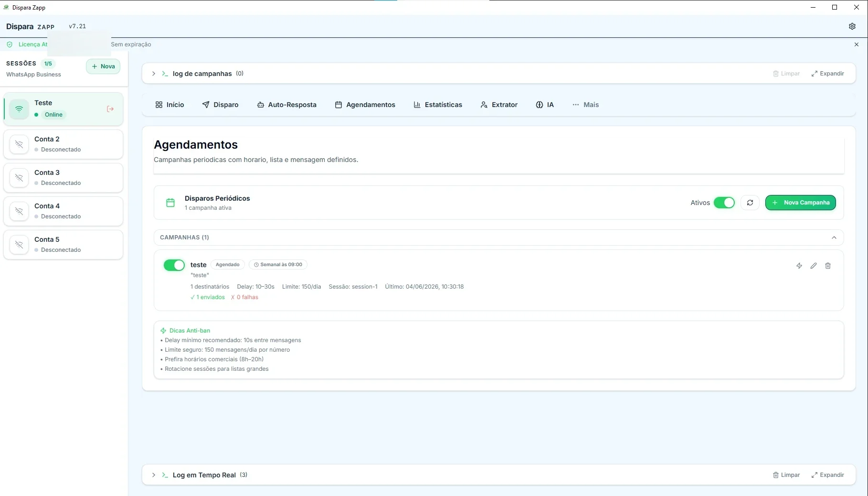
Task: Click the 'Limite: 150/dia' value
Action: click(301, 287)
